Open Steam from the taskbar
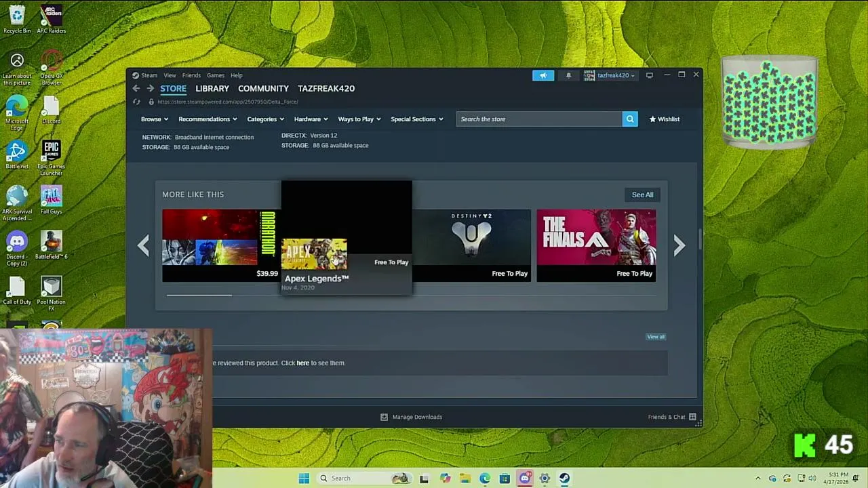Image resolution: width=868 pixels, height=488 pixels. click(564, 479)
